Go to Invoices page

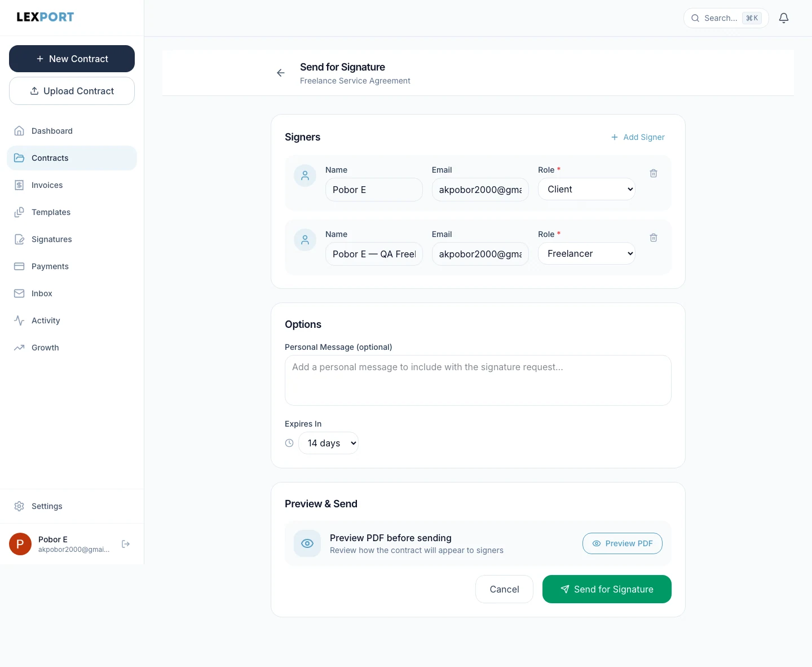(x=72, y=185)
